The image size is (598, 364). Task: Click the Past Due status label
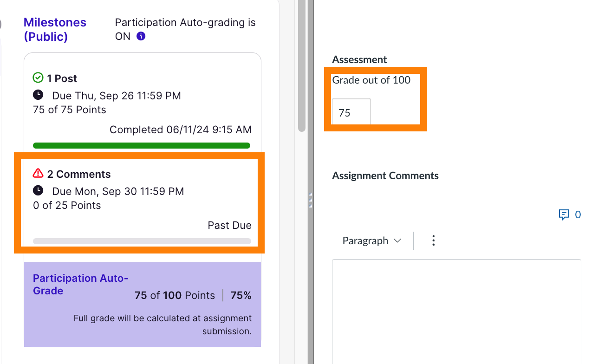[x=229, y=225]
